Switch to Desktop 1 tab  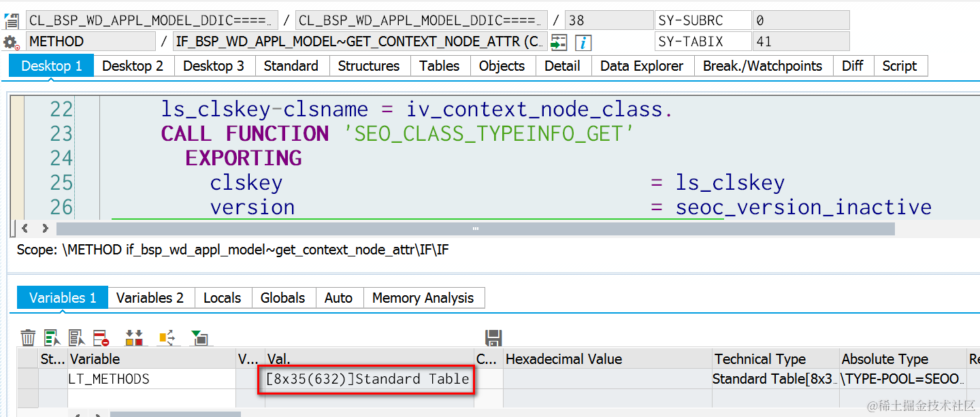pos(52,66)
